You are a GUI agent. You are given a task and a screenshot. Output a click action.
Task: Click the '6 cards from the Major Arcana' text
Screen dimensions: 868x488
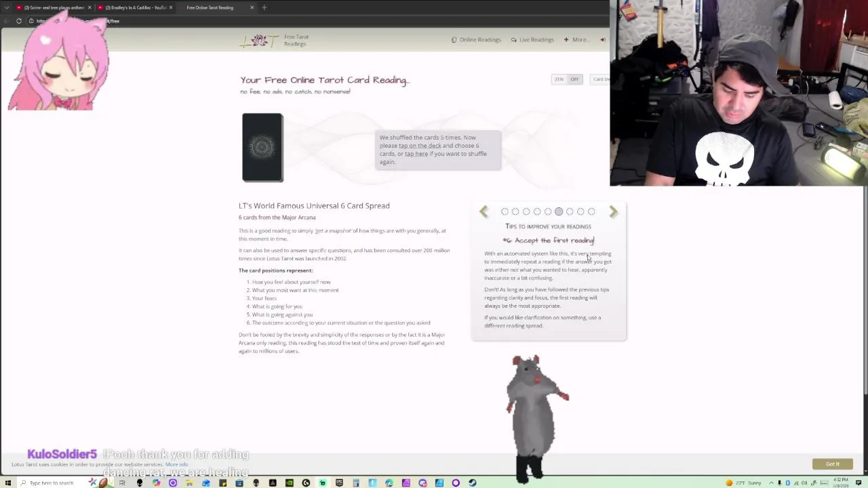click(277, 218)
